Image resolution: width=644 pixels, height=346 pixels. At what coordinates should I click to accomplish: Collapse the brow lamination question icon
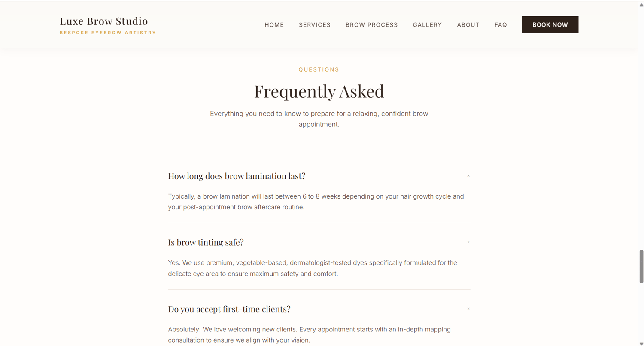pyautogui.click(x=468, y=176)
